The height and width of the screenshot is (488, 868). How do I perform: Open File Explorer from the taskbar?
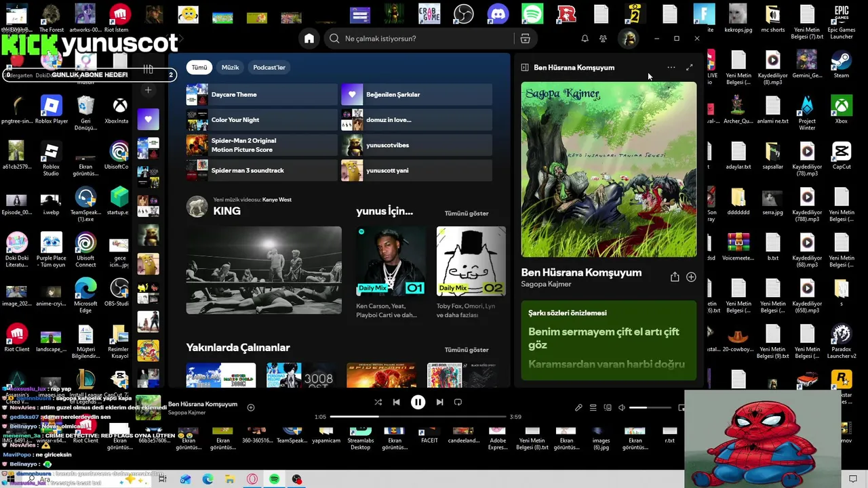(230, 479)
